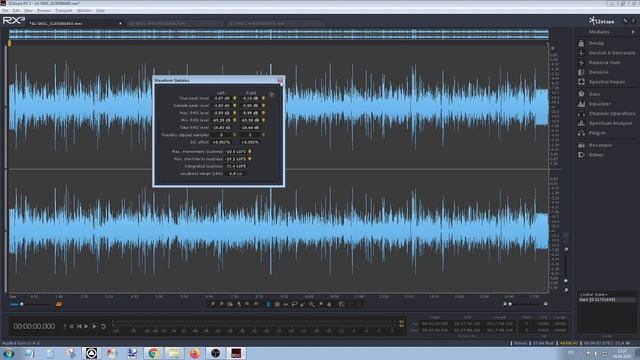Image resolution: width=640 pixels, height=360 pixels.
Task: Open the Edit menu
Action: click(16, 11)
